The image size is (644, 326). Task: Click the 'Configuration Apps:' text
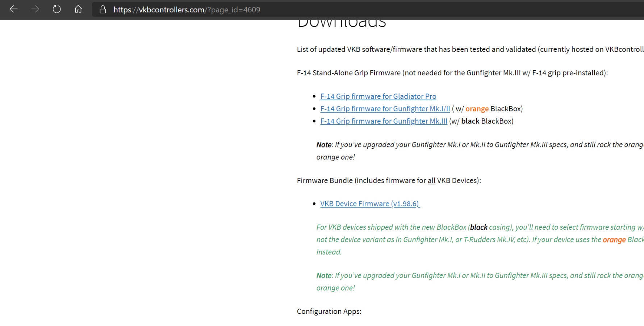pyautogui.click(x=329, y=312)
